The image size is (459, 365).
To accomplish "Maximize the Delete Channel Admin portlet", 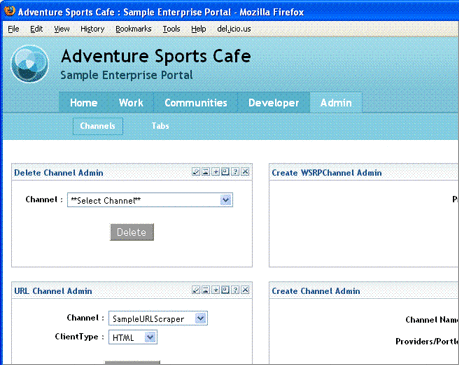I will point(216,172).
